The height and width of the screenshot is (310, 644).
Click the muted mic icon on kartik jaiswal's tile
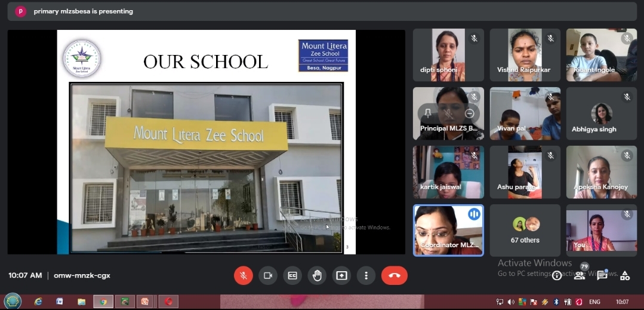474,155
